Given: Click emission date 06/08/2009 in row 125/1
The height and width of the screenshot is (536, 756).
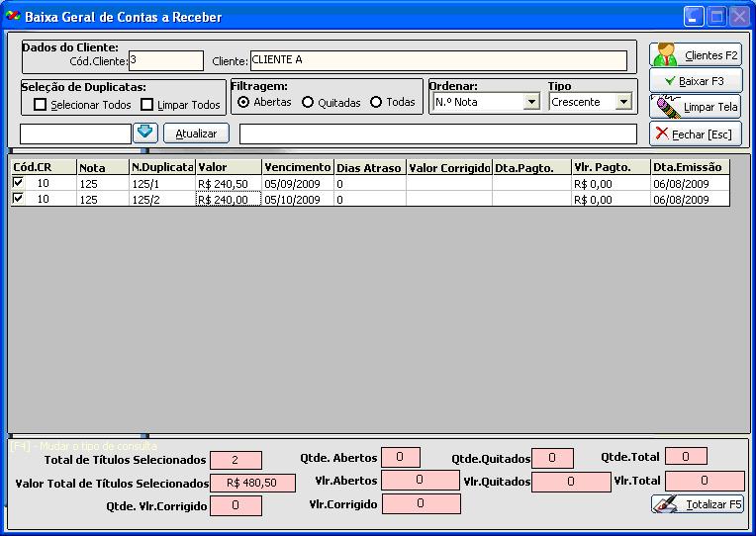Looking at the screenshot, I should (691, 184).
